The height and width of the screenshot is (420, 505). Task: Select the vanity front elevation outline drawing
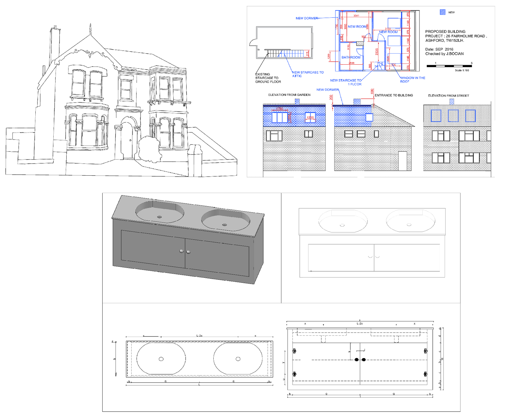372,243
